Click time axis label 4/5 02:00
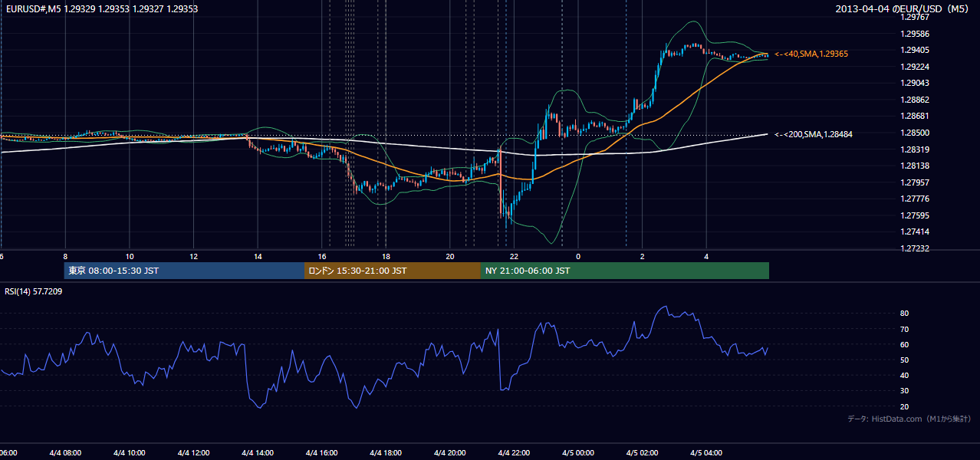The width and height of the screenshot is (980, 460). point(643,452)
